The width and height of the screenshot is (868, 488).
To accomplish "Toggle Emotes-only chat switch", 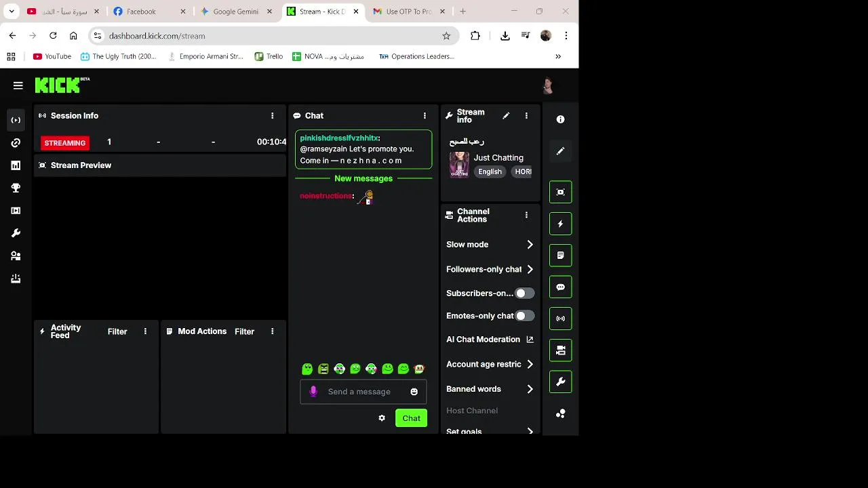I will (524, 316).
